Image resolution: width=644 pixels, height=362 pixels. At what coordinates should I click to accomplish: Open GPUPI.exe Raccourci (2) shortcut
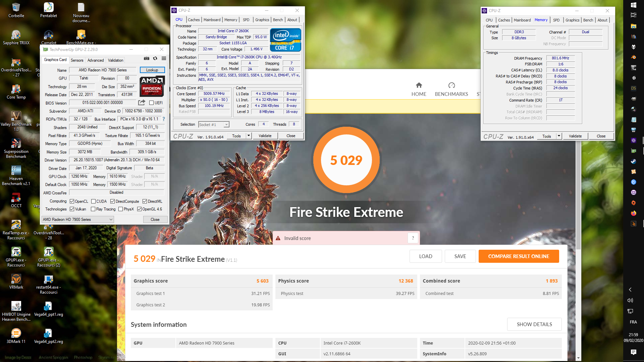pos(49,257)
